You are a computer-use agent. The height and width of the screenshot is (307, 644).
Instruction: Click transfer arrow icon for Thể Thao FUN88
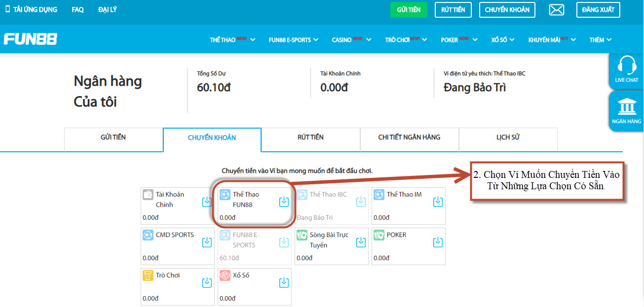[x=284, y=202]
